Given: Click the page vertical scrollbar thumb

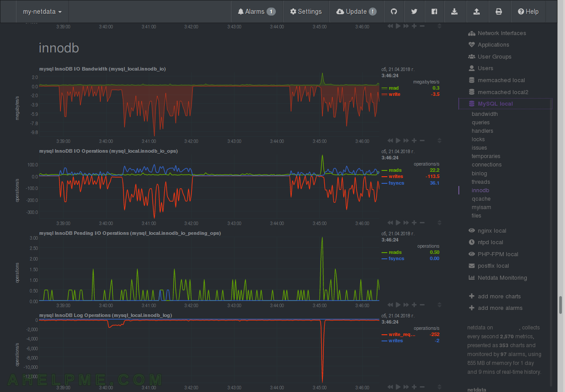Looking at the screenshot, I should (561, 305).
